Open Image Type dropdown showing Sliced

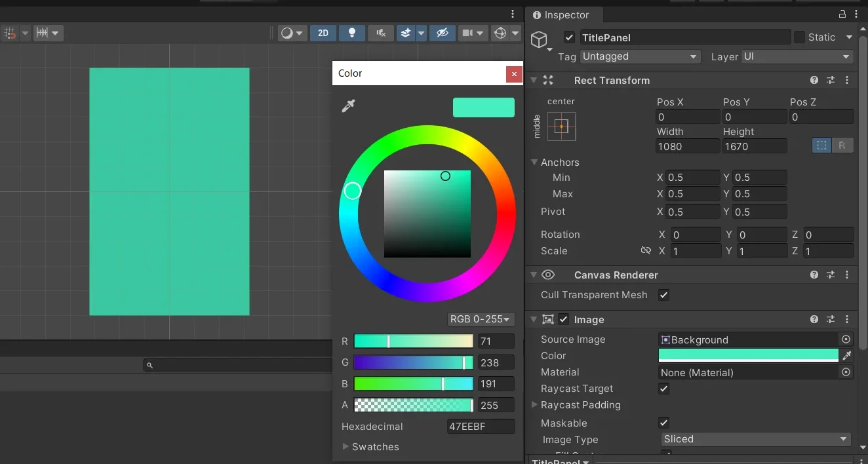[x=756, y=439]
